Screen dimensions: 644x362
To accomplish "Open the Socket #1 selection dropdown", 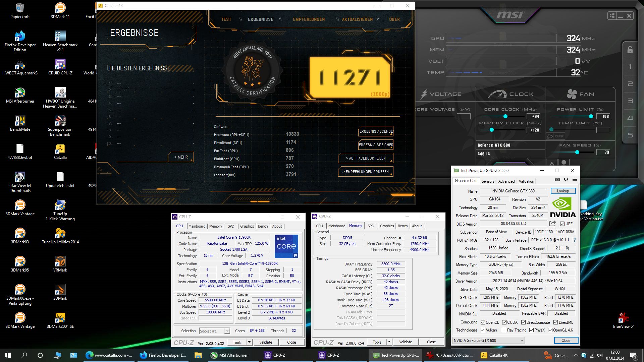I will pyautogui.click(x=214, y=331).
